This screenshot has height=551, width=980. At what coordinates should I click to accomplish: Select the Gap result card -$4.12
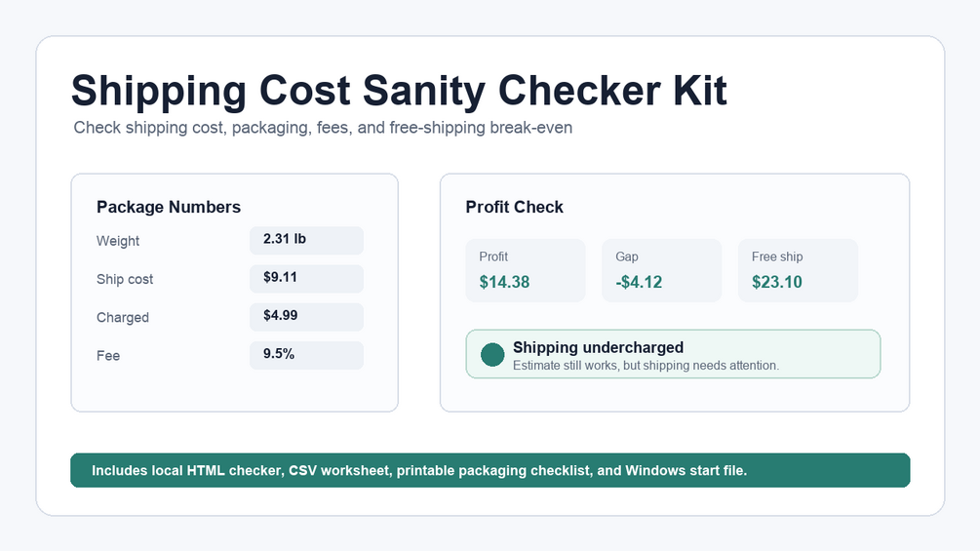pos(662,270)
